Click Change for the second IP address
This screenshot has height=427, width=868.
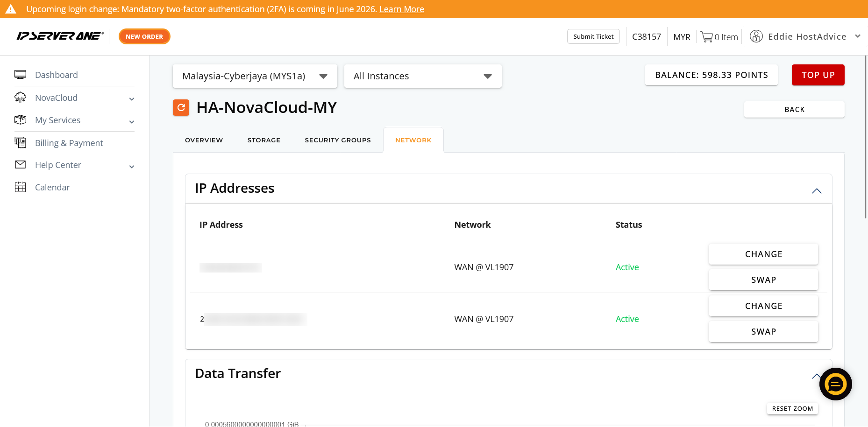[763, 306]
